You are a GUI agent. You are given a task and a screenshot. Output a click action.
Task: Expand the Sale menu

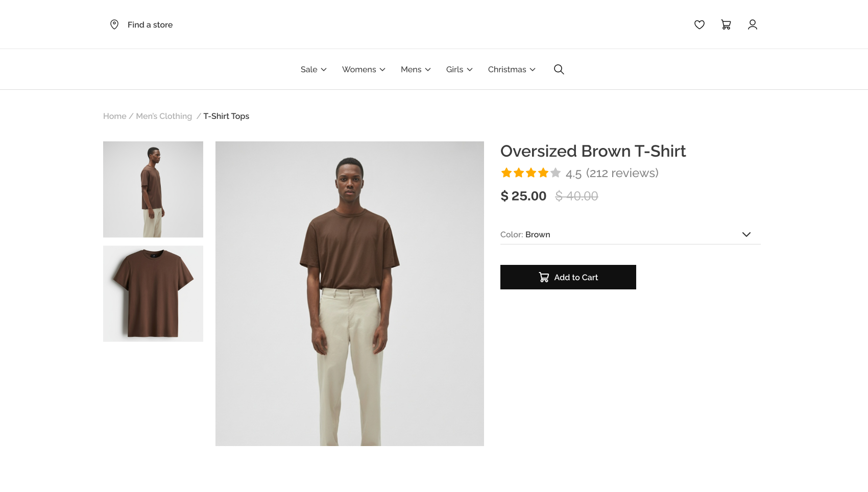[314, 69]
